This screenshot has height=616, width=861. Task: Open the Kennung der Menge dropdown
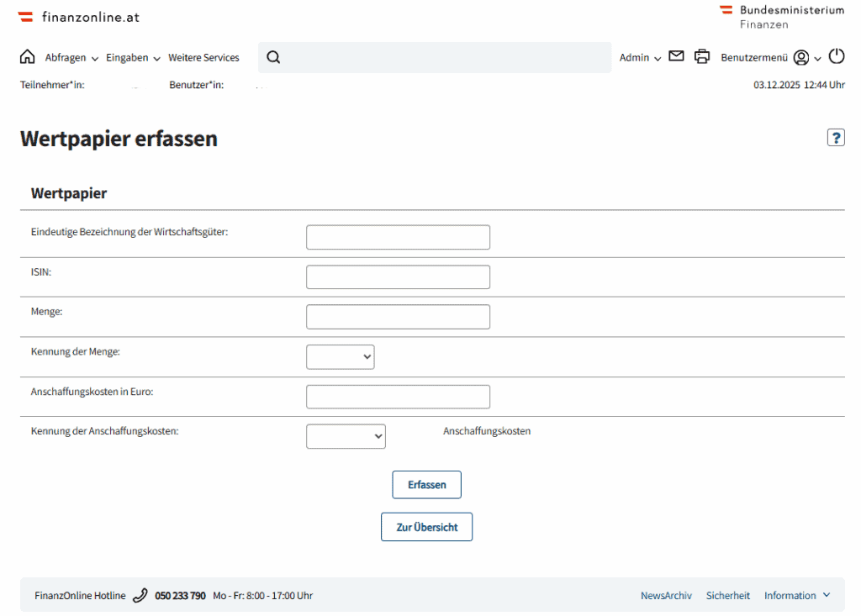tap(340, 357)
